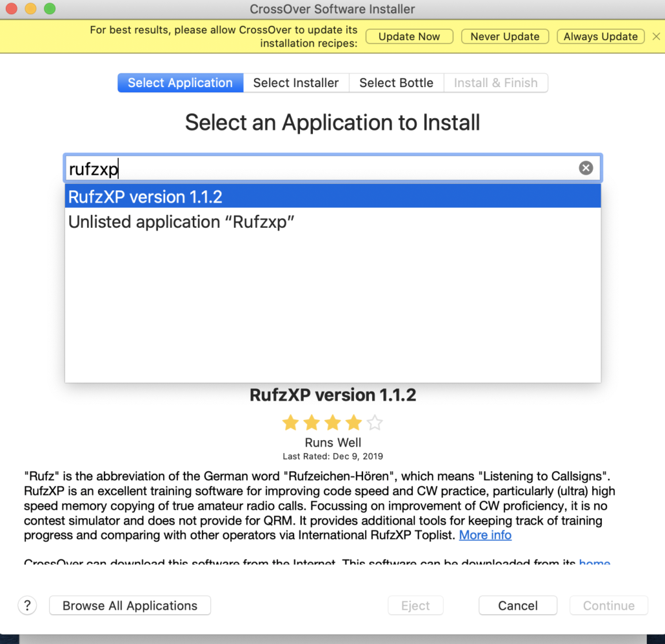Open help with the question mark button
This screenshot has height=644, width=665.
[27, 606]
